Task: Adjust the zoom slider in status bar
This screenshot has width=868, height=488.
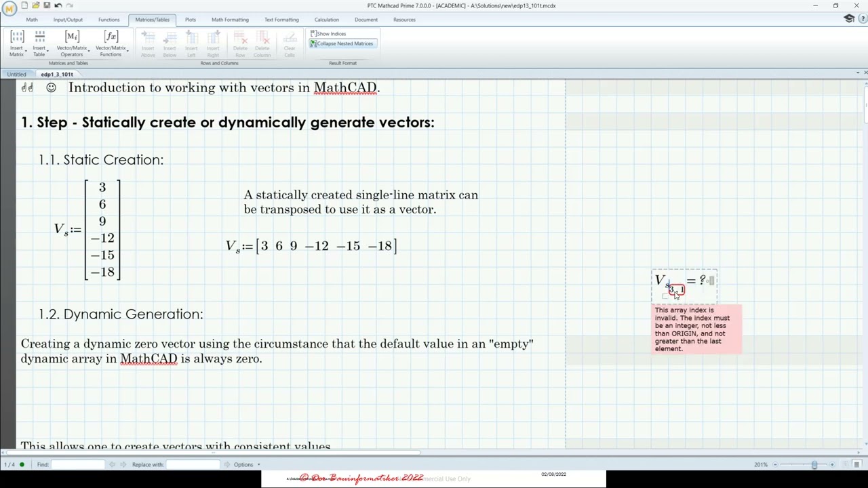Action: click(x=814, y=464)
